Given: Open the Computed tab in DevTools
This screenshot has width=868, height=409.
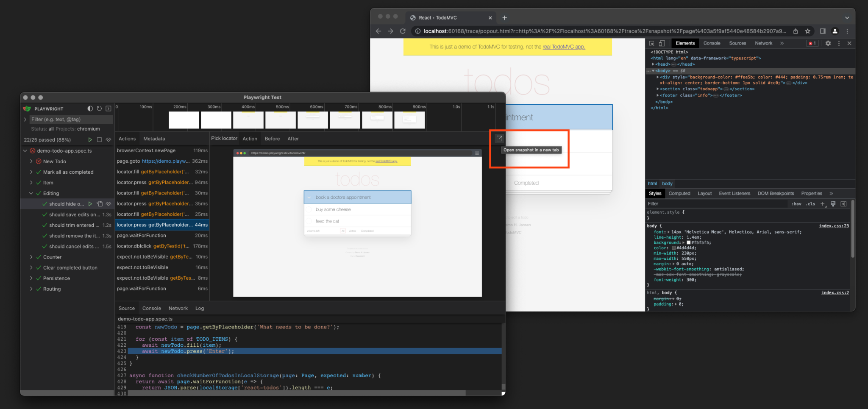Looking at the screenshot, I should 679,193.
